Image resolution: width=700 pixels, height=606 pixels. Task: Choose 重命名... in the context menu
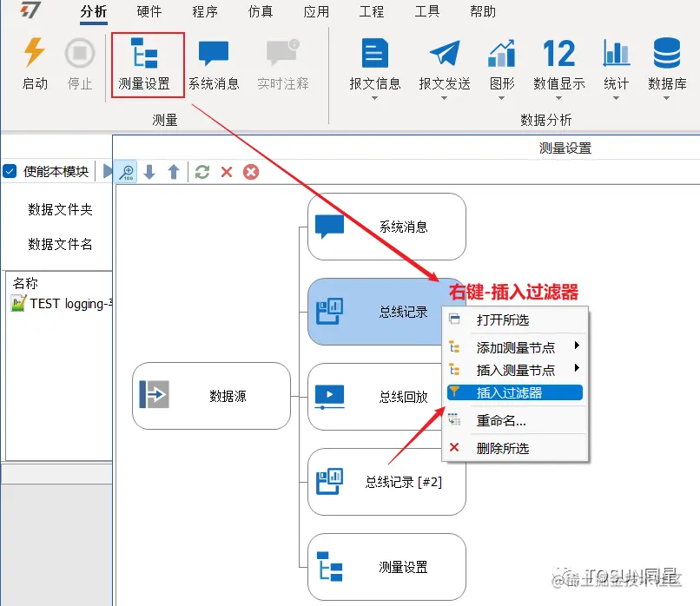pyautogui.click(x=515, y=420)
